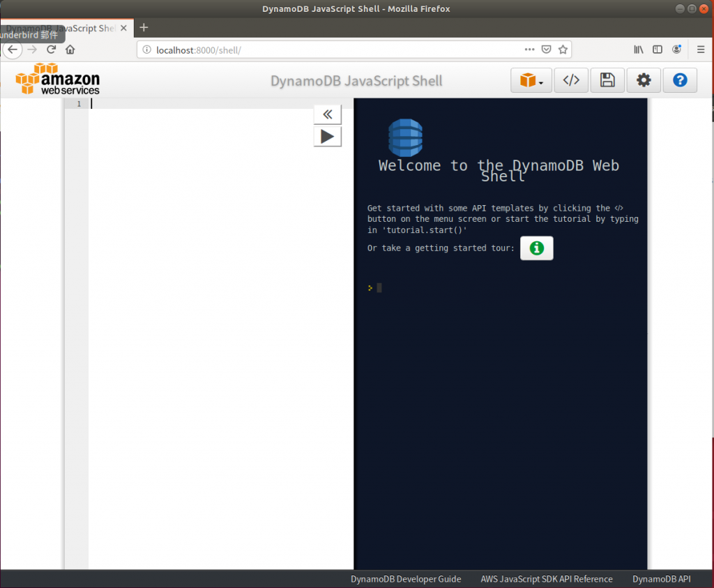
Task: Start the getting started tour
Action: click(x=536, y=248)
